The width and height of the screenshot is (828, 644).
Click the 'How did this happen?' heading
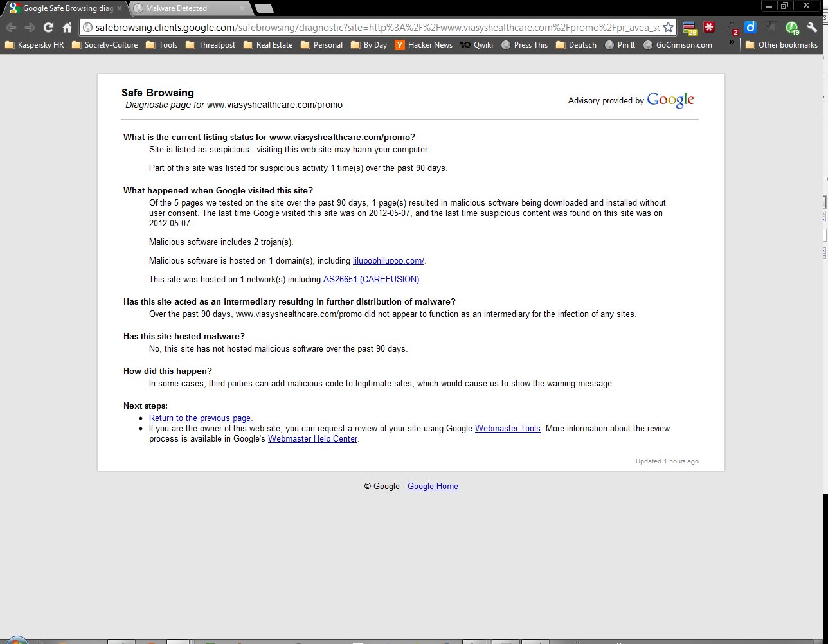coord(168,371)
